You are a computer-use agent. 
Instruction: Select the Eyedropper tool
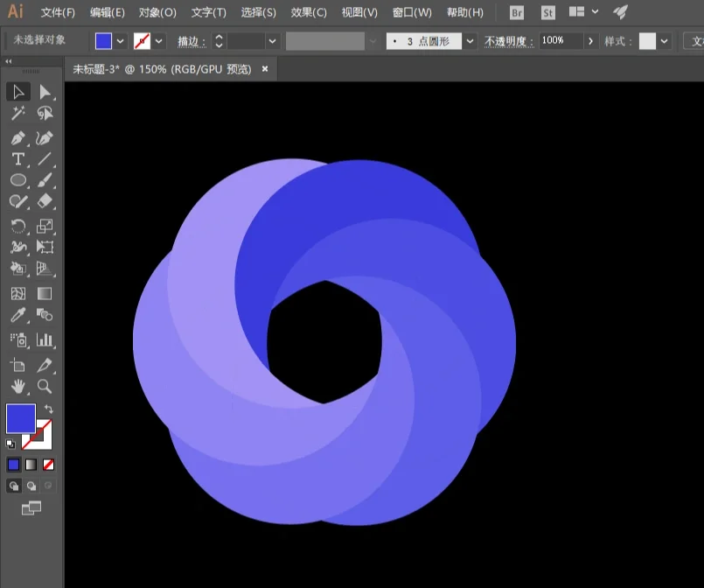point(18,315)
